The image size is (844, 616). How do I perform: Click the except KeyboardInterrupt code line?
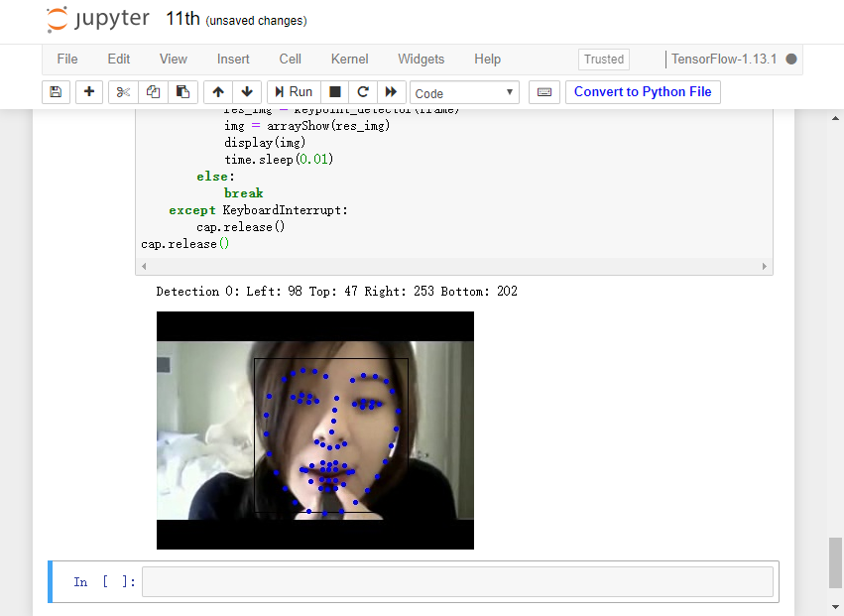(x=259, y=210)
